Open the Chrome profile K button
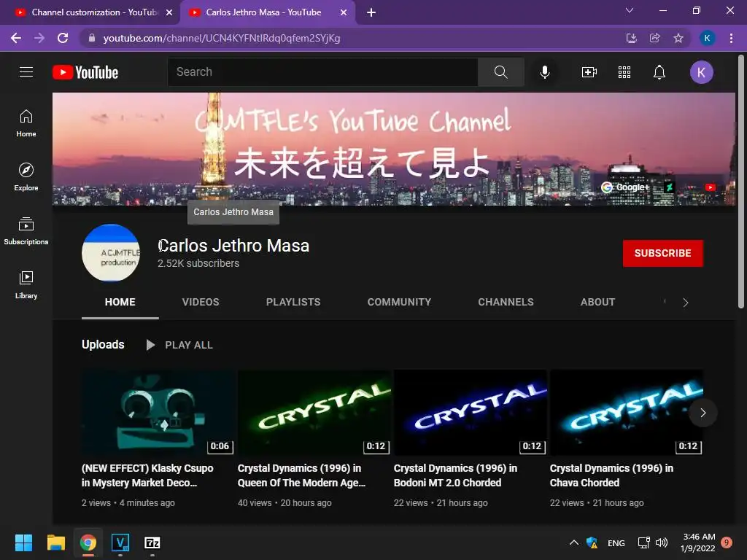This screenshot has height=560, width=747. [x=707, y=38]
